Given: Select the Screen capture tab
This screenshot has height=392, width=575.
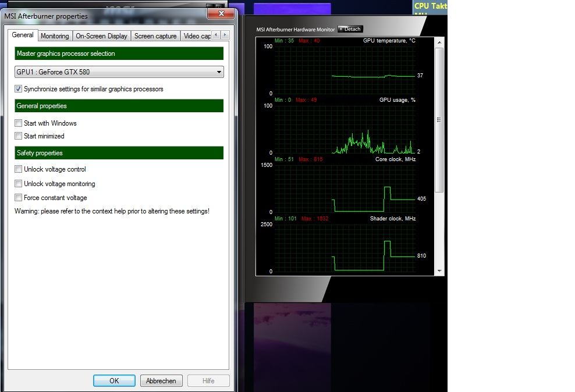Looking at the screenshot, I should 155,36.
